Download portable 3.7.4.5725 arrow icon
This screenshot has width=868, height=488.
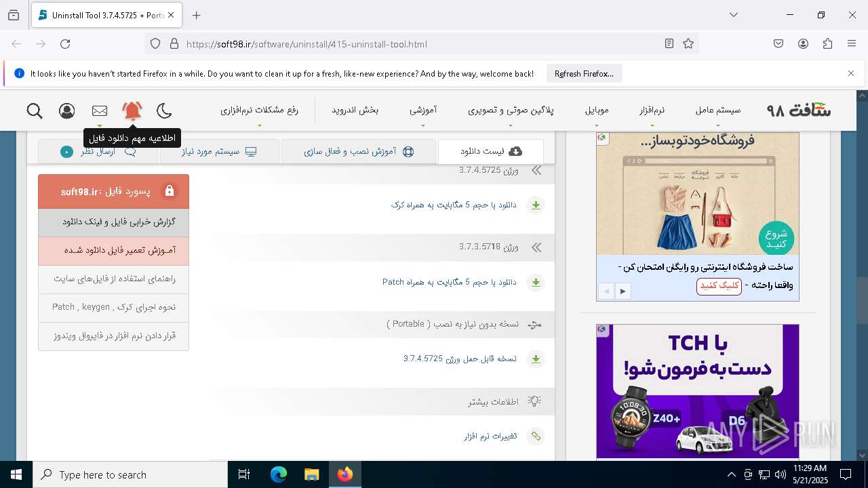click(x=536, y=359)
